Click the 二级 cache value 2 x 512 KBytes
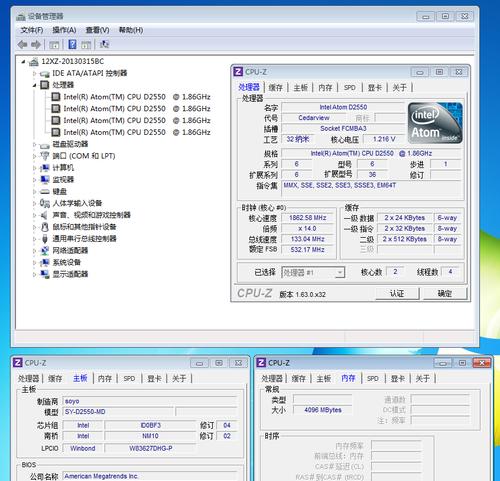Screen dimensions: 500x481 (405, 239)
